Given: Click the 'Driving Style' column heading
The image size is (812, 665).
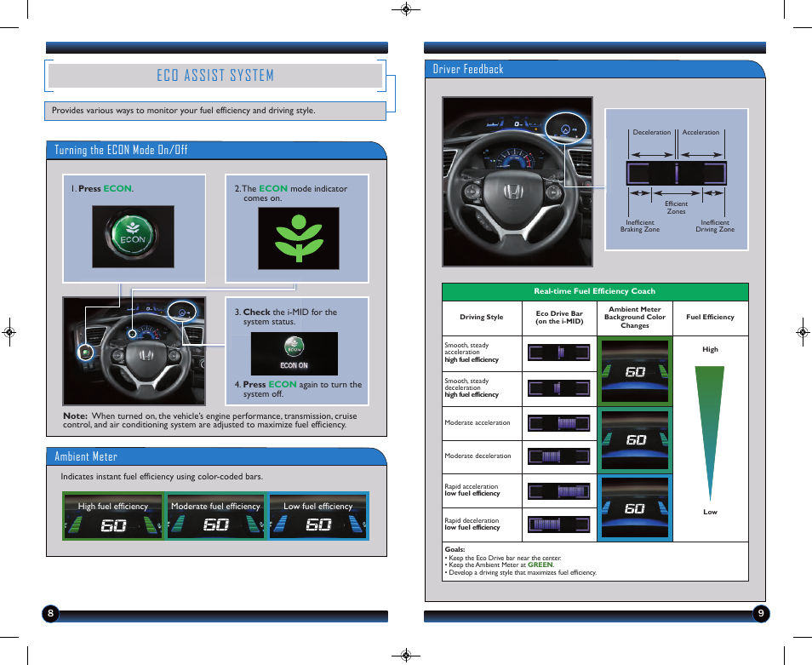Looking at the screenshot, I should click(x=482, y=317).
